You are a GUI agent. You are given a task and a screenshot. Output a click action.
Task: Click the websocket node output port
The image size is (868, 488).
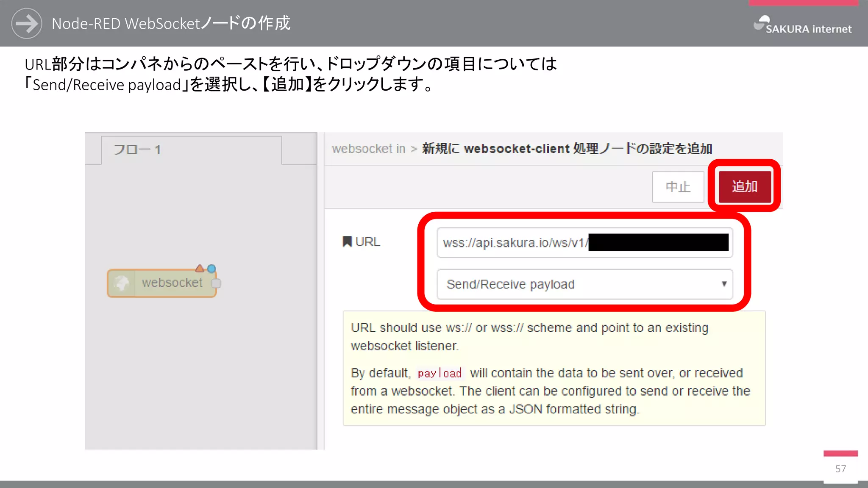(x=216, y=283)
